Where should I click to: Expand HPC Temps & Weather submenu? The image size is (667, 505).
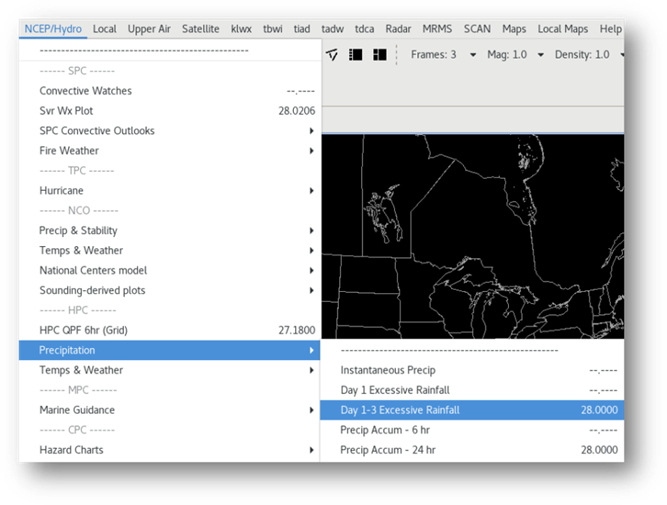170,370
